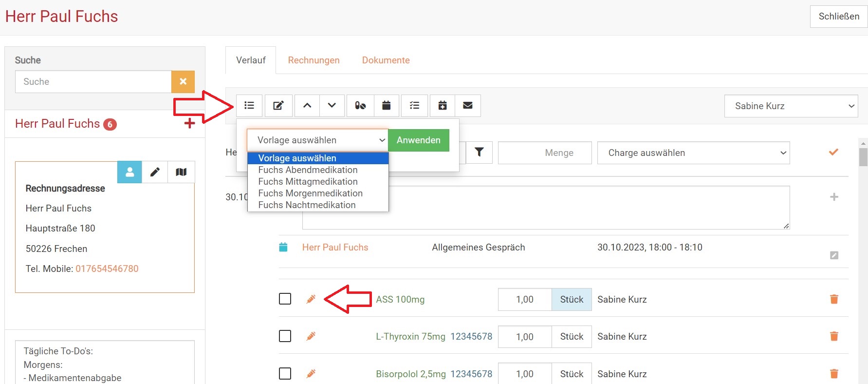Switch to the Rechnungen tab
868x384 pixels.
click(x=314, y=60)
